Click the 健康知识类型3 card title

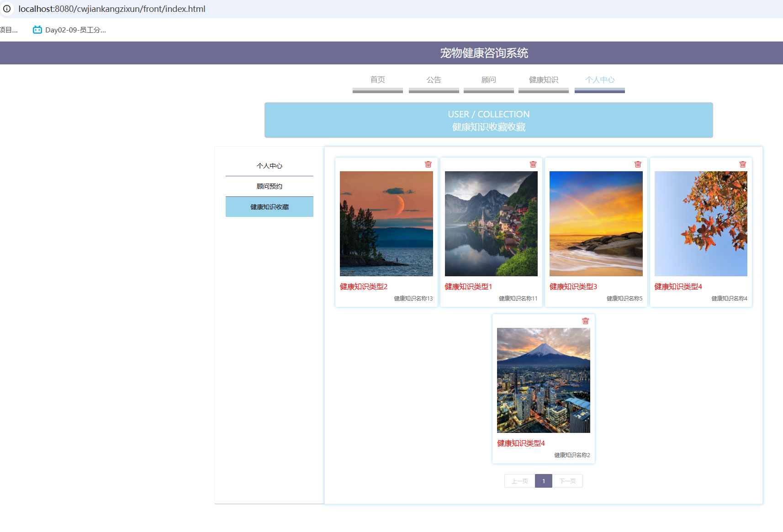pyautogui.click(x=573, y=287)
